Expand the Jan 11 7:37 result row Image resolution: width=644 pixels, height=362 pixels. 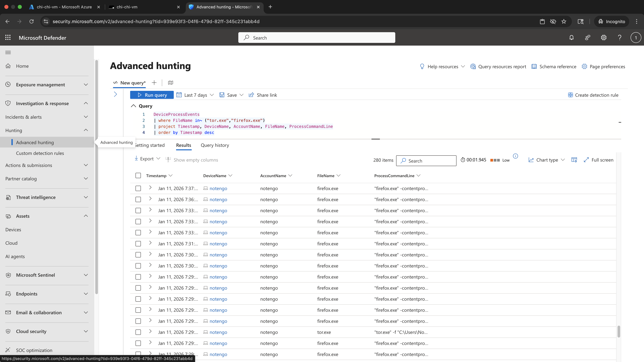coord(150,187)
